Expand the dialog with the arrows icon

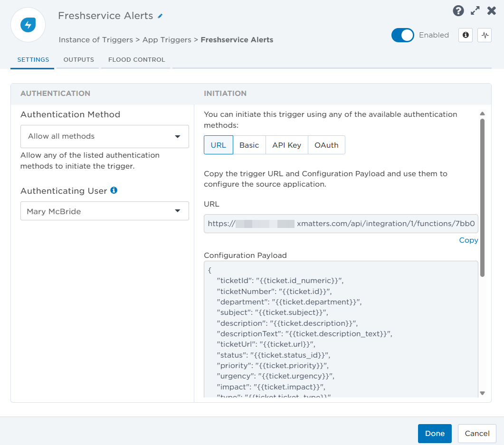pos(475,11)
